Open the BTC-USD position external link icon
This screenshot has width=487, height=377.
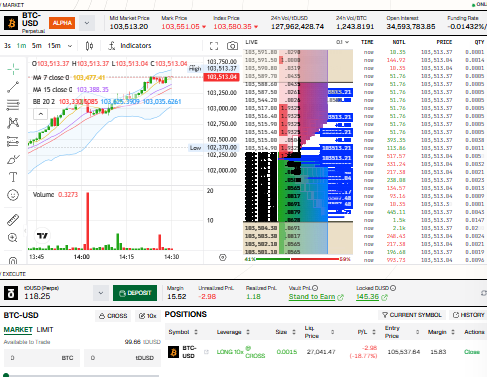click(x=206, y=352)
